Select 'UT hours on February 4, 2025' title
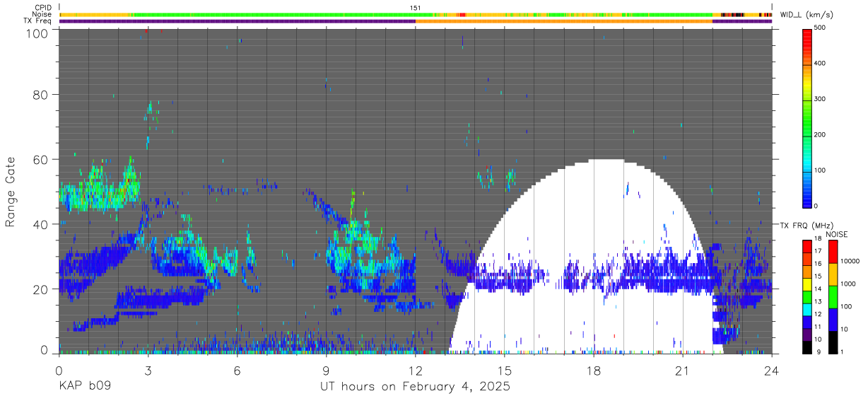Viewport: 868px width, 401px height. pos(415,387)
